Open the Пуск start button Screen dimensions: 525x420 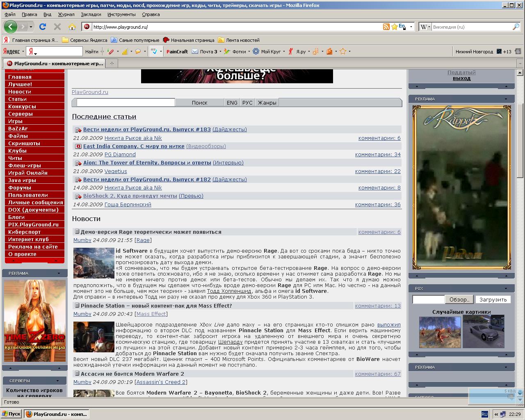(11, 414)
